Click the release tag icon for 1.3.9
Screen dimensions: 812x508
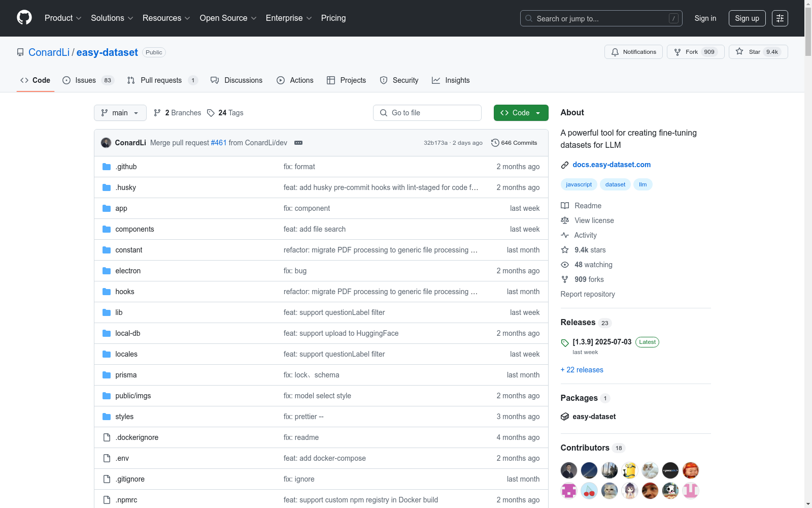click(x=565, y=343)
